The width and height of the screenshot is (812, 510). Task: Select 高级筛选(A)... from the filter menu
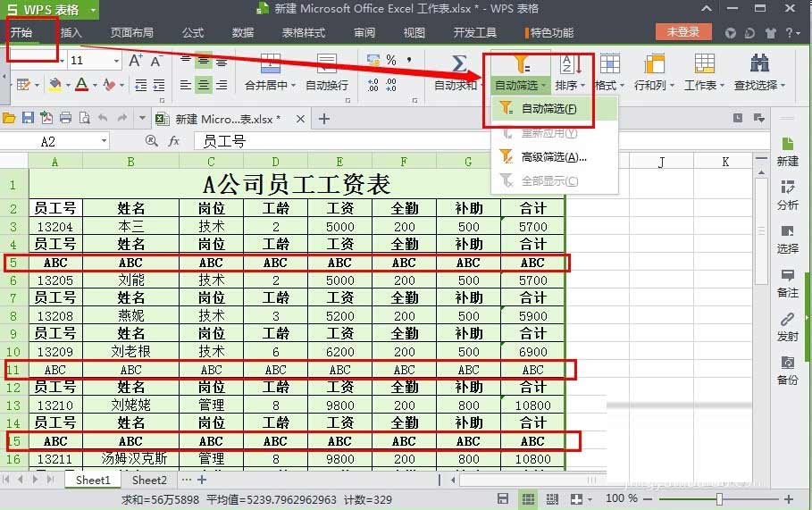coord(553,157)
